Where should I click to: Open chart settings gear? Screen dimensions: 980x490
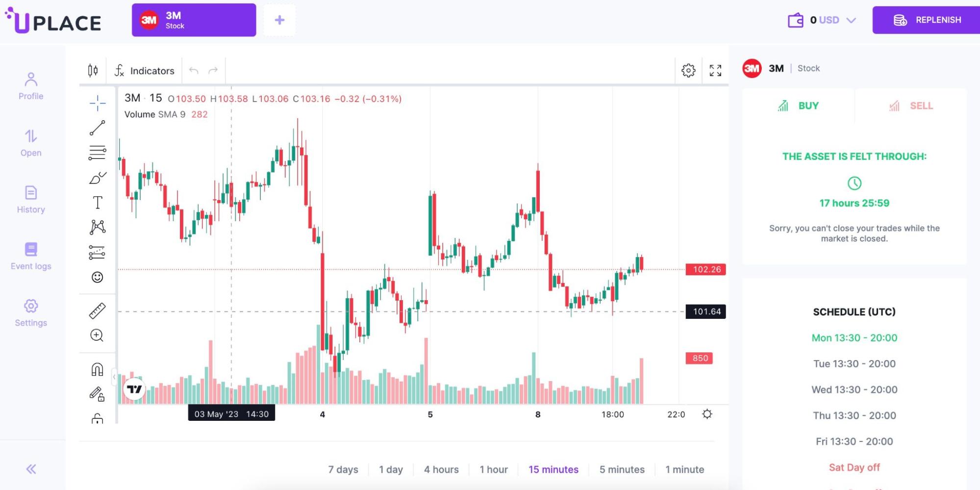click(688, 70)
